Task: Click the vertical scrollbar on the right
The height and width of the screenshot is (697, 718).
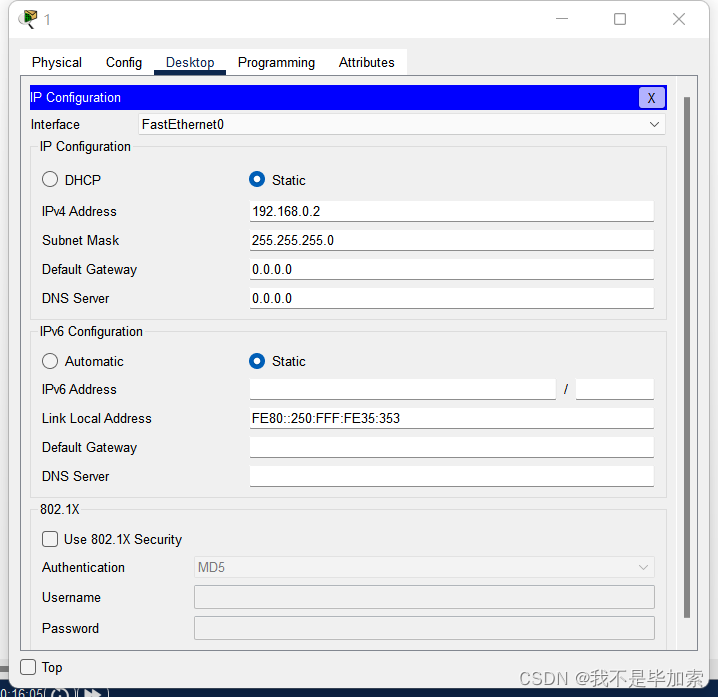Action: coord(686,357)
